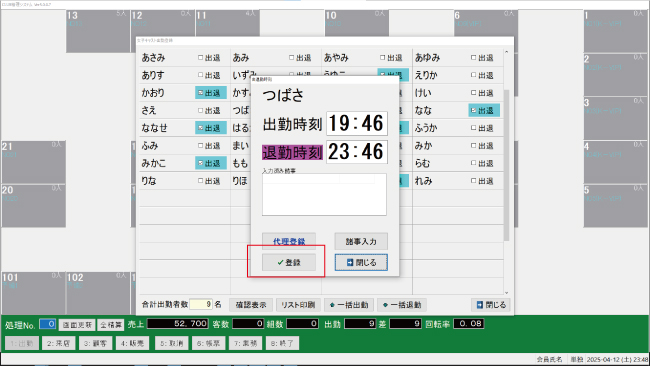Image resolution: width=650 pixels, height=366 pixels.
Task: Click the 登録 button with the checkmark icon
Action: (289, 262)
